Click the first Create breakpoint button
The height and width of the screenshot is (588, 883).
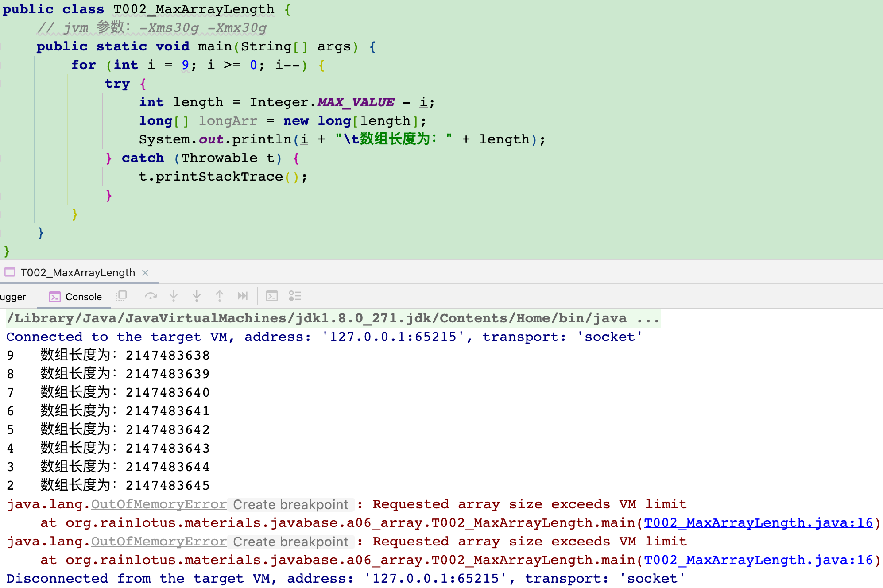tap(291, 505)
